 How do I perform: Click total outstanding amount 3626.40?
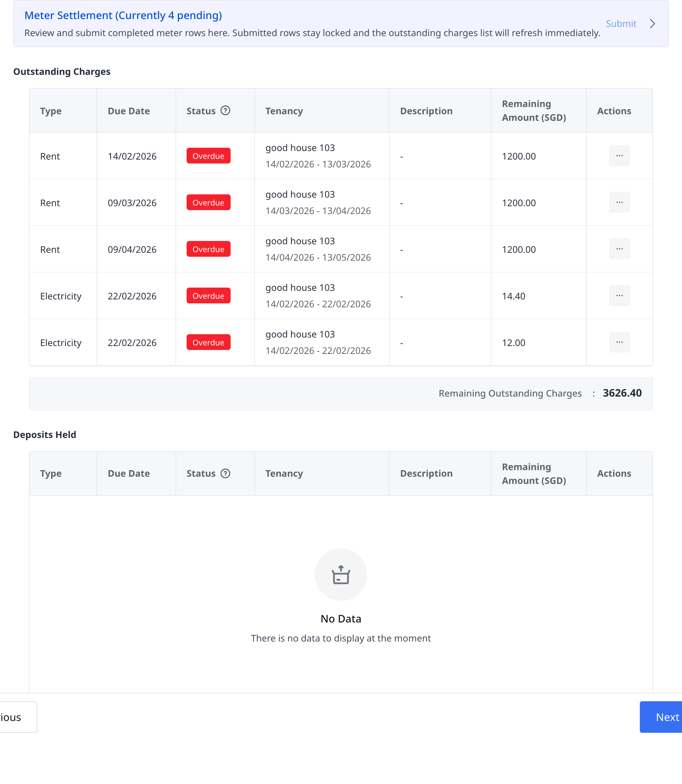[x=622, y=393]
